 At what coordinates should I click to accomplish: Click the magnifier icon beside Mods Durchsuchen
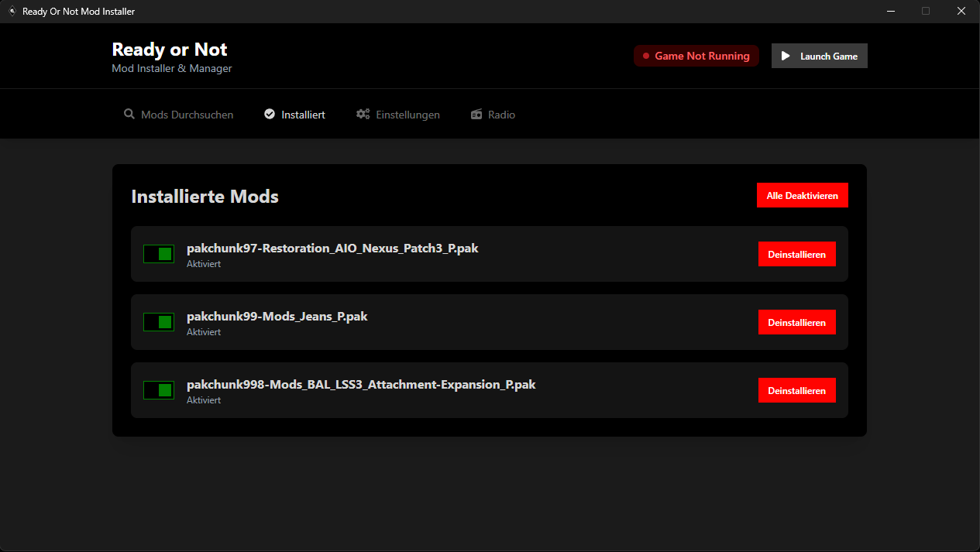pos(129,114)
